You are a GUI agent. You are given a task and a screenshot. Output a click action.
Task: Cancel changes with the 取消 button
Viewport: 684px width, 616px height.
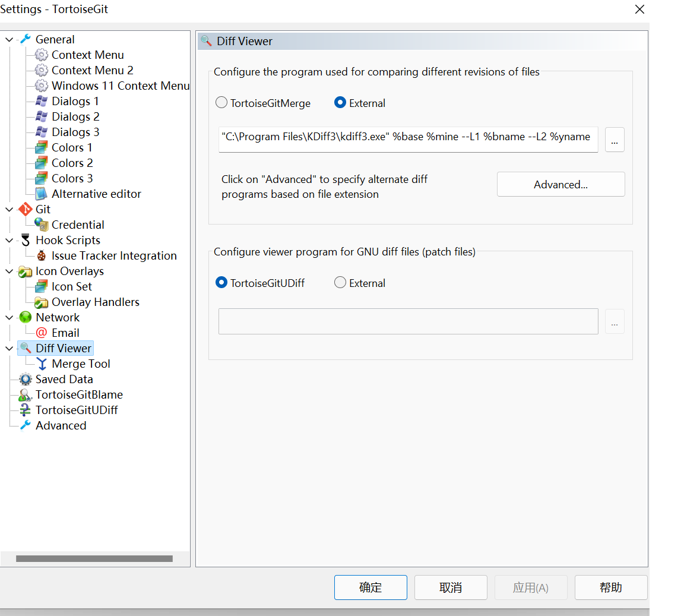[451, 587]
